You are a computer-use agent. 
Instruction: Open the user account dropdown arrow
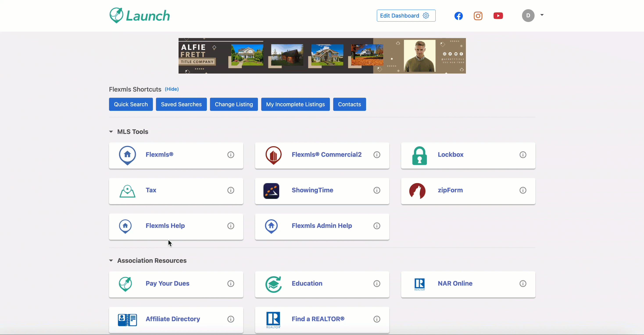pyautogui.click(x=542, y=15)
